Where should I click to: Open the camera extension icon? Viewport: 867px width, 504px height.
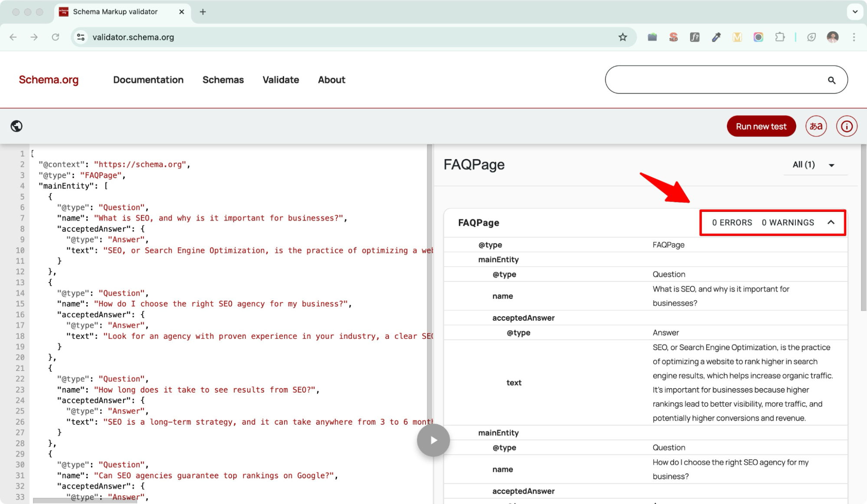758,37
